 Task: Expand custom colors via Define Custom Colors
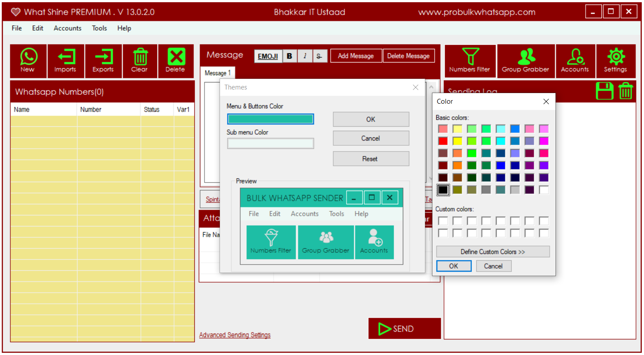click(493, 251)
